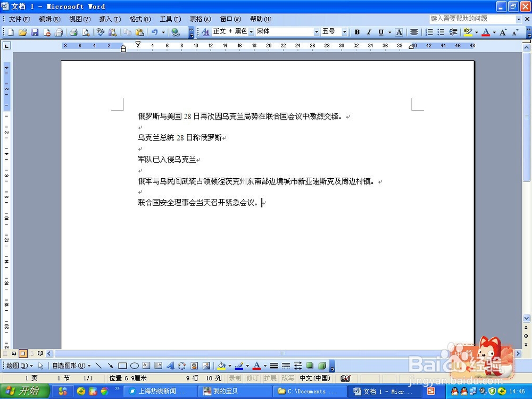Toggle Italic formatting

[x=369, y=32]
